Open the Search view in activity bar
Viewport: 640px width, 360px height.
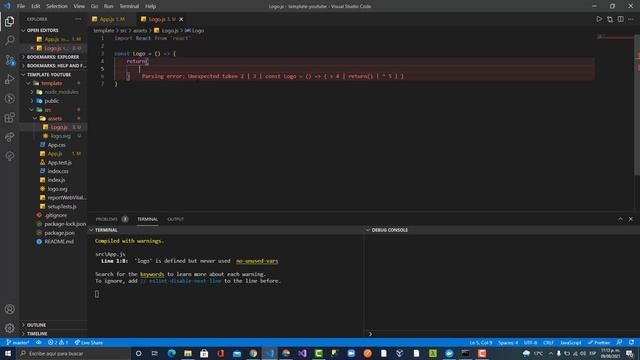tap(9, 40)
